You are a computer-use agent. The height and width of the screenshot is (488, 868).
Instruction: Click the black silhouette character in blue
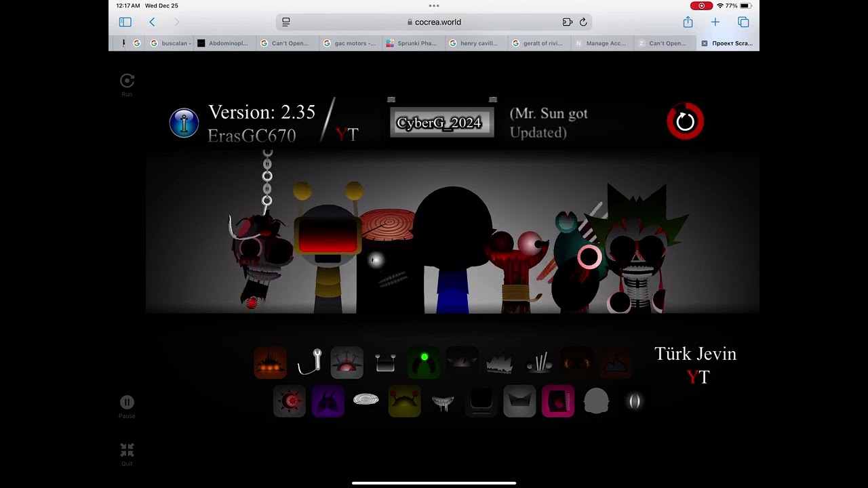pyautogui.click(x=453, y=251)
